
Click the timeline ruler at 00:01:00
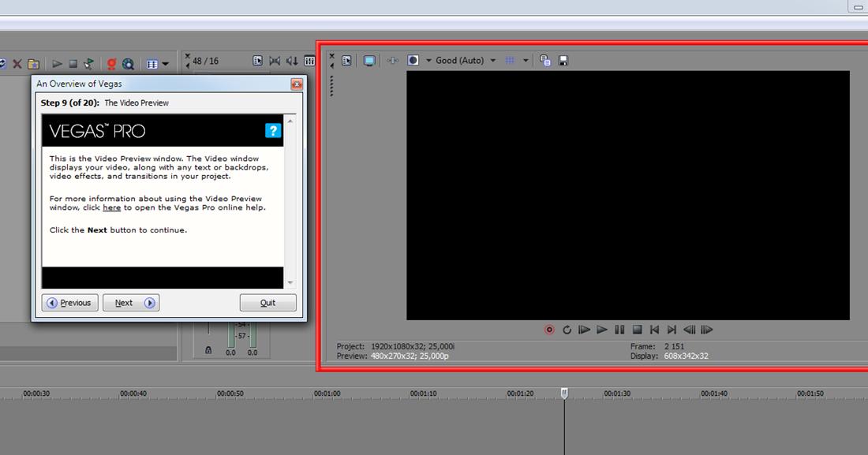coord(327,393)
